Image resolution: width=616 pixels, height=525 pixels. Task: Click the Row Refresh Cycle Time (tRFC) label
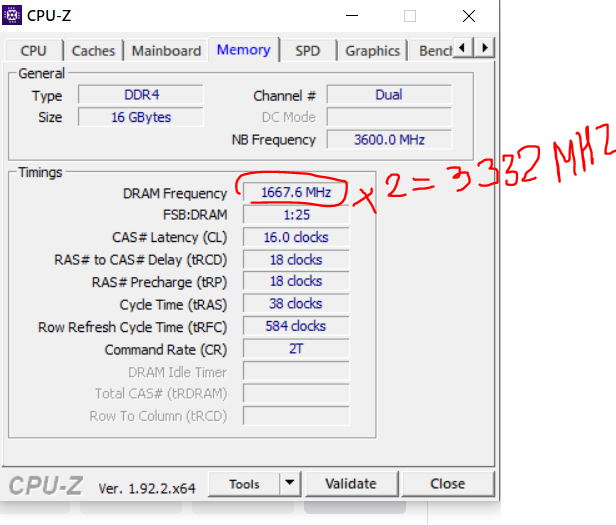132,327
